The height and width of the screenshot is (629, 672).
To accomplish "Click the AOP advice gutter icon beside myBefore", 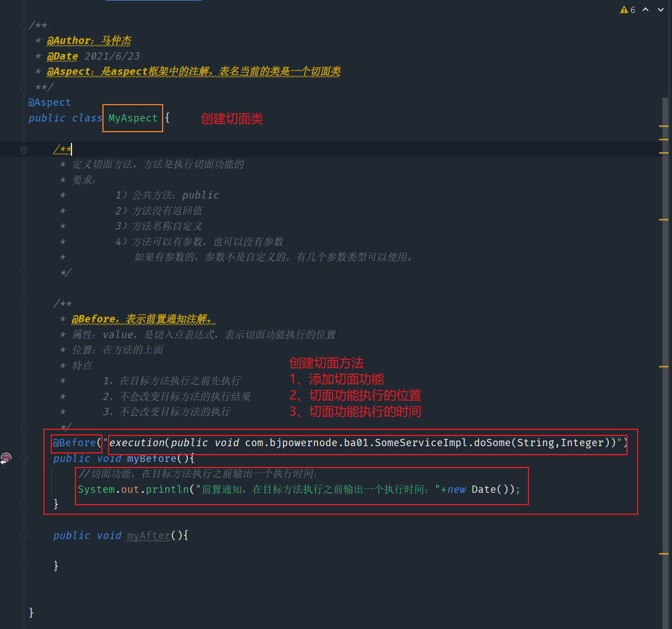I will click(x=6, y=459).
